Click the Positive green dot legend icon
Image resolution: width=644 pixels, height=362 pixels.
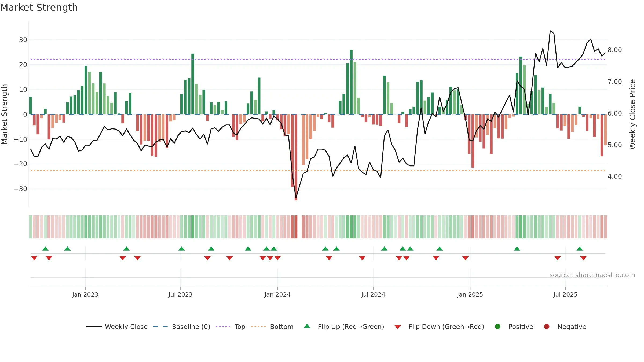(x=498, y=327)
